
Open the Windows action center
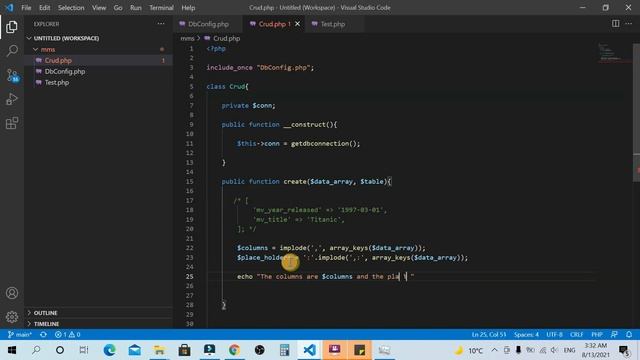coord(624,350)
